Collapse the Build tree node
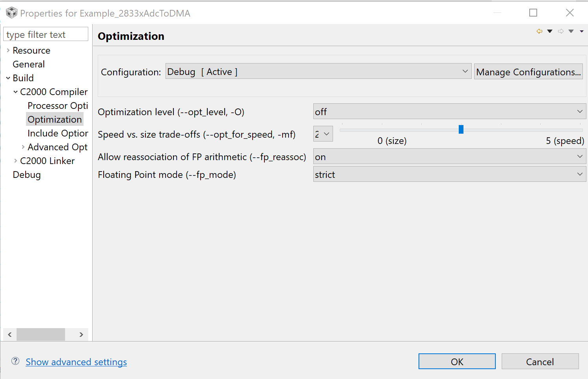The image size is (588, 379). [8, 78]
